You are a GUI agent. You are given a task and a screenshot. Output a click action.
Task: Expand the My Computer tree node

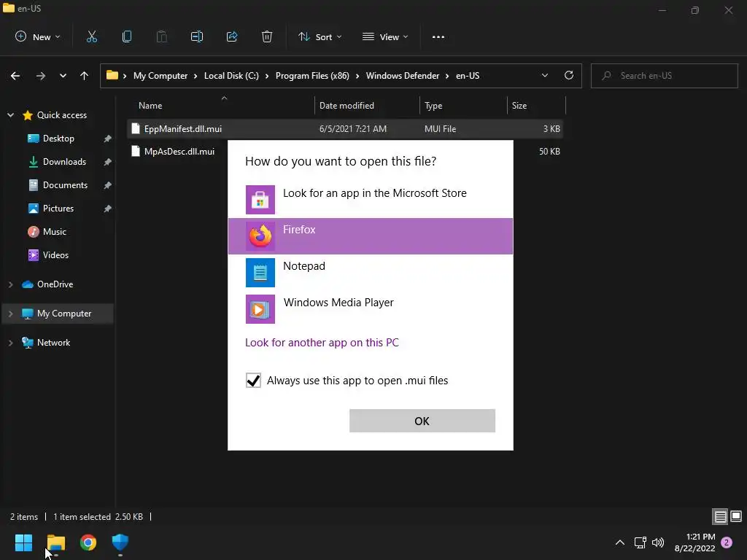[10, 314]
